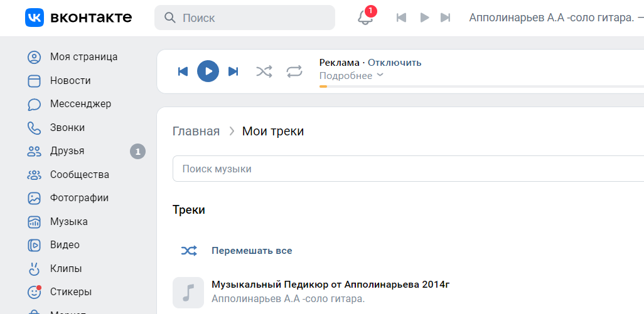The width and height of the screenshot is (644, 314).
Task: Skip to next track in the top header player
Action: click(446, 18)
